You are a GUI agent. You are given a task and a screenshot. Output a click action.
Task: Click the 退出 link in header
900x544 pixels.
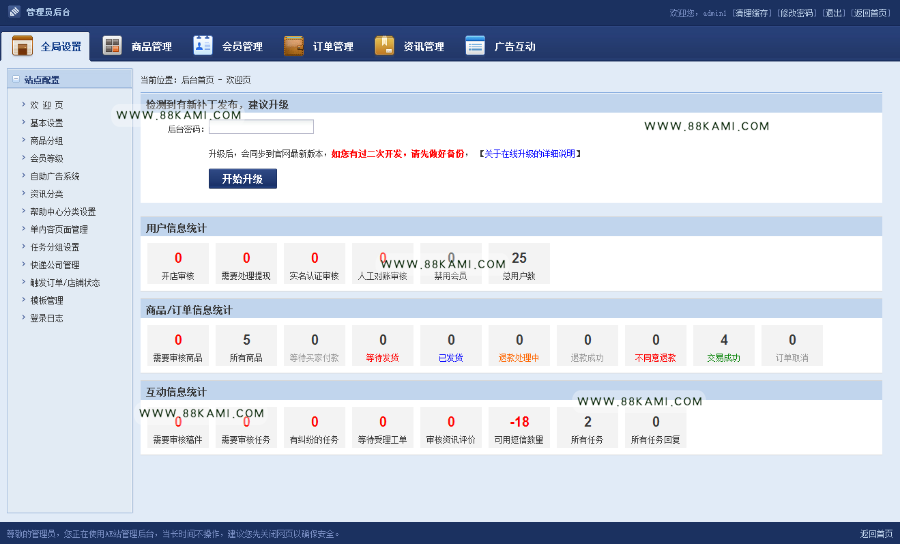tap(833, 13)
